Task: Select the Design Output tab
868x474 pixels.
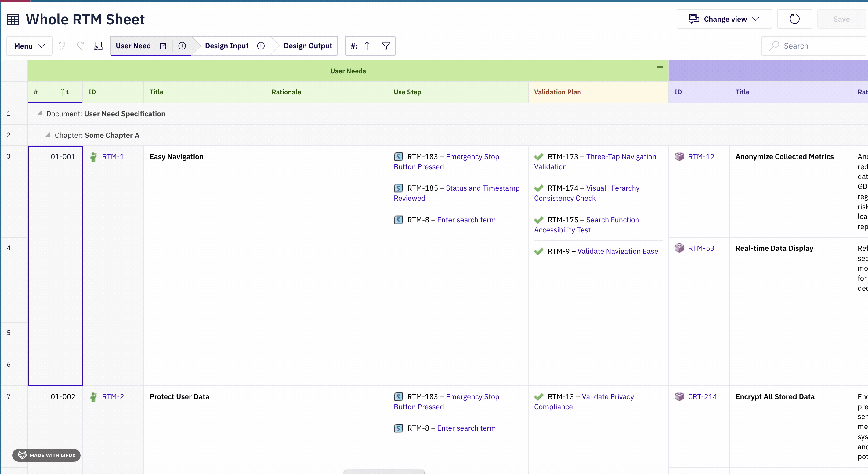Action: tap(307, 46)
